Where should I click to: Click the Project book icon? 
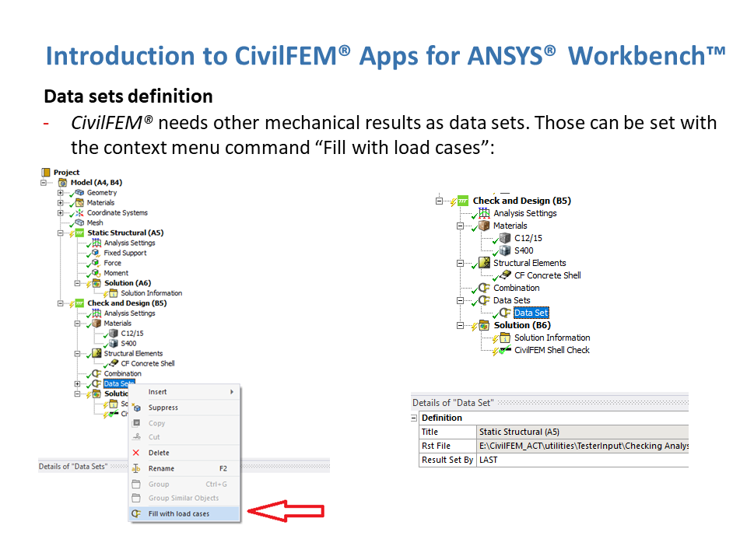(46, 173)
